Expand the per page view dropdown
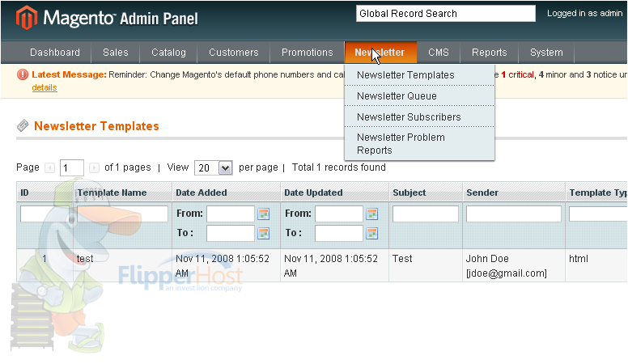 click(213, 167)
